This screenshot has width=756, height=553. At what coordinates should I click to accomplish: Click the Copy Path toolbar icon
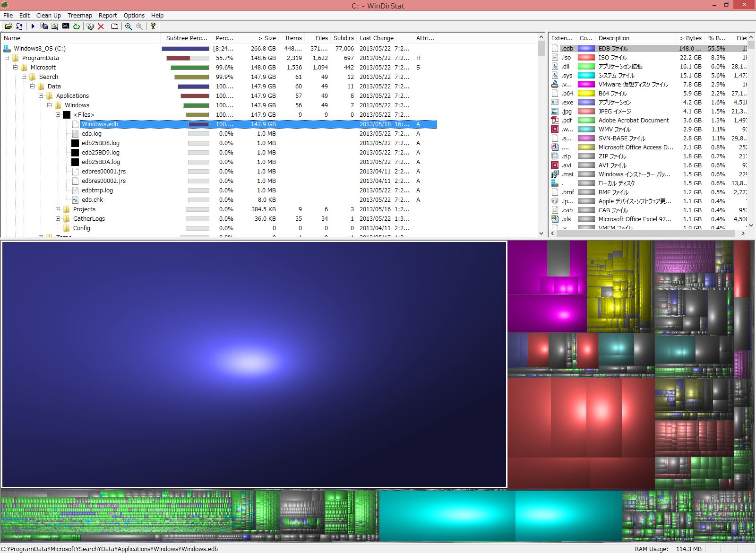[44, 26]
